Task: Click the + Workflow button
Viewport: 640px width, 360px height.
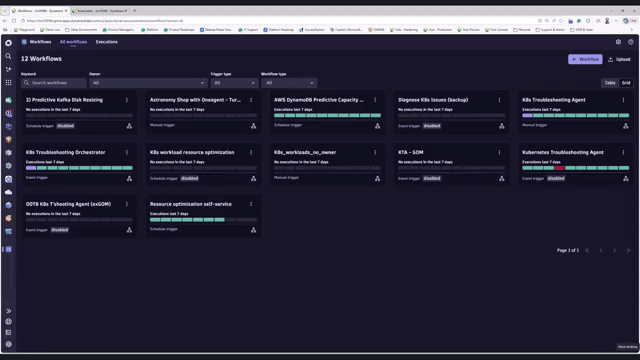Action: [x=585, y=59]
